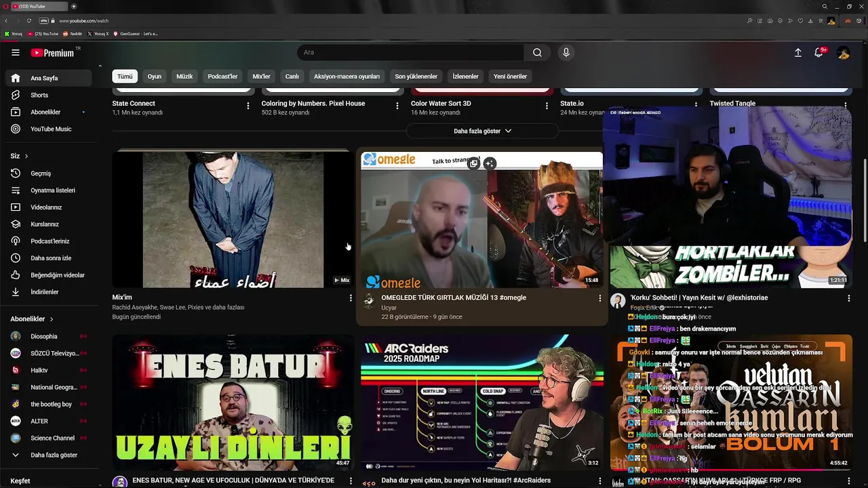Open three-dot menu for the Omegle video

(599, 298)
